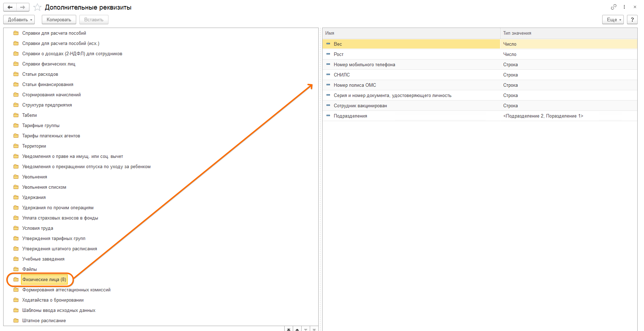Image resolution: width=644 pixels, height=331 pixels.
Task: Select the Справки для расчета пособий (исх.) folder
Action: point(61,43)
